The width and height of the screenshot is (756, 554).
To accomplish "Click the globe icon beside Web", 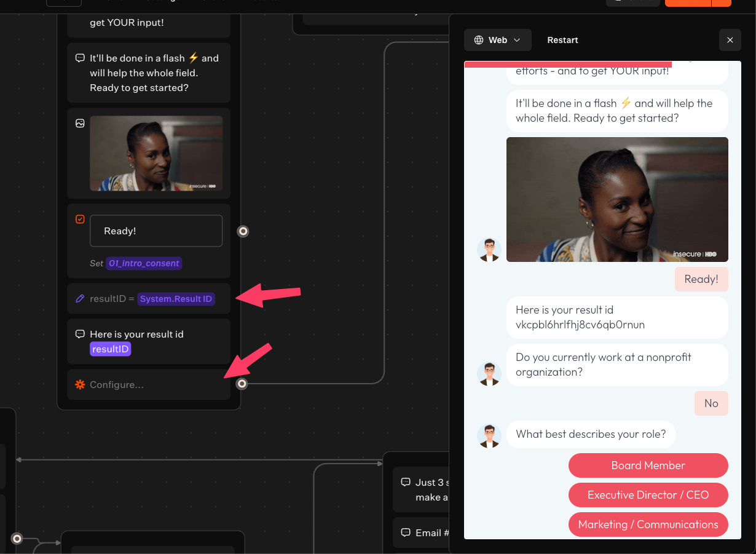I will [x=479, y=40].
